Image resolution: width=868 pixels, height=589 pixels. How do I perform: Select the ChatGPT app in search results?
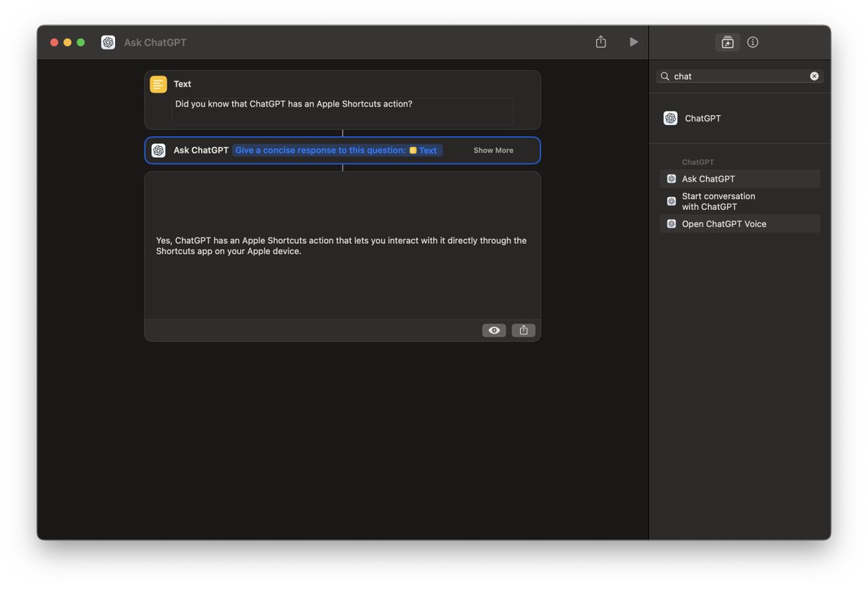740,118
